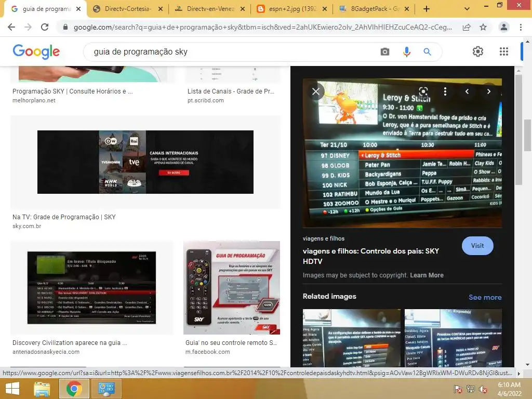Click the address bar URL
532x399 pixels.
pos(262,27)
